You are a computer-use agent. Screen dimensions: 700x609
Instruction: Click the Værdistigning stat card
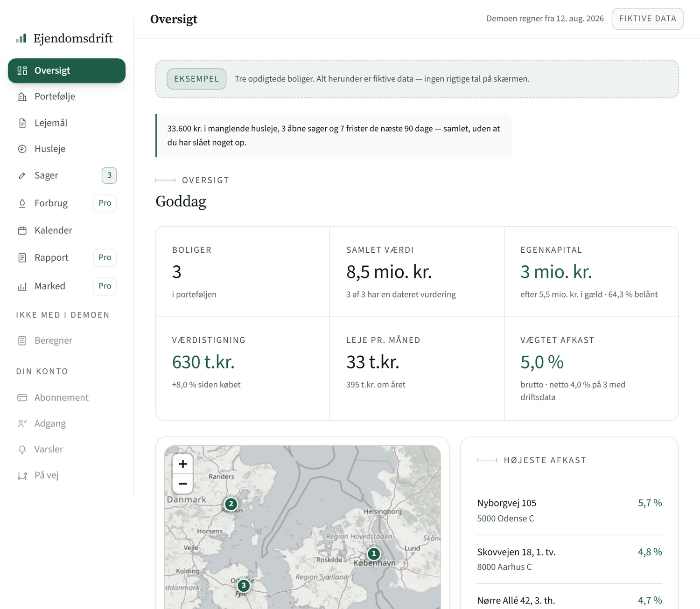point(243,368)
